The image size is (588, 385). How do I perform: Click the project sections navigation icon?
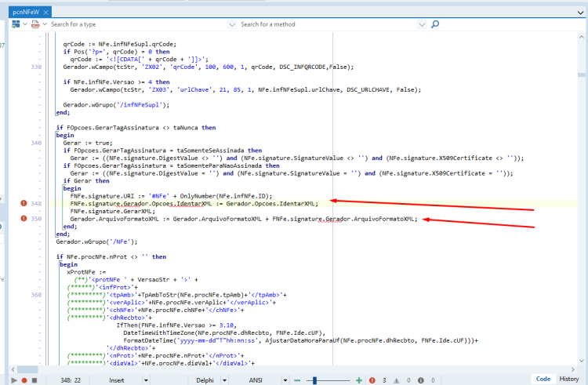coord(16,24)
